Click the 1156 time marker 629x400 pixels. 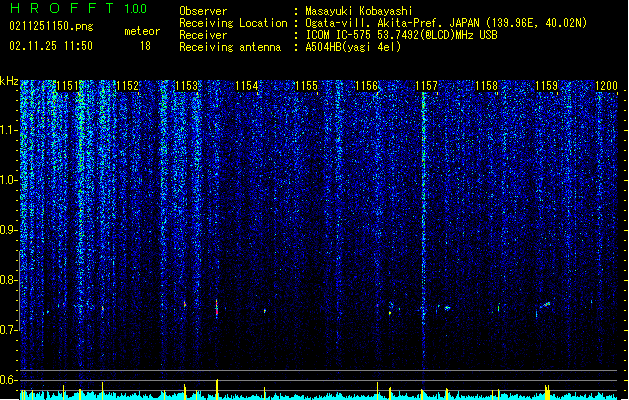point(367,86)
